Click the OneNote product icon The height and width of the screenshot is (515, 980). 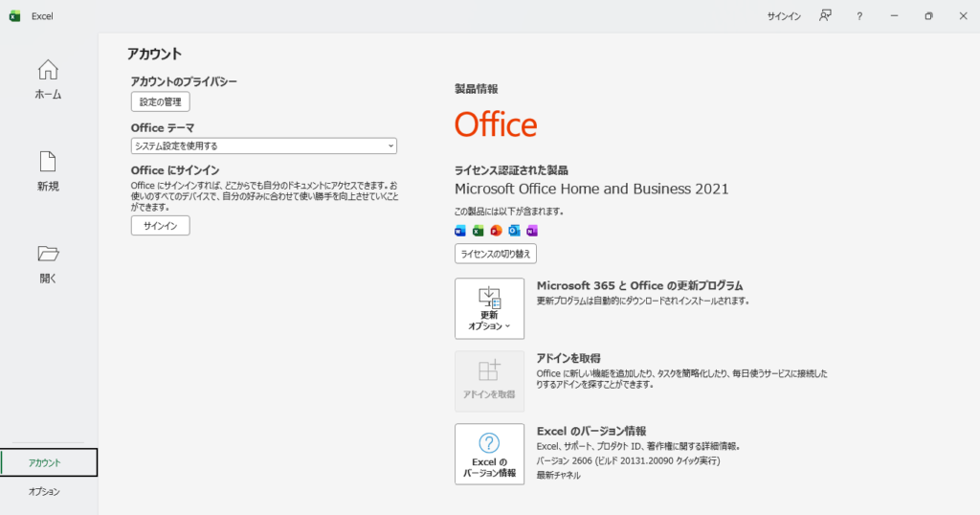tap(532, 231)
